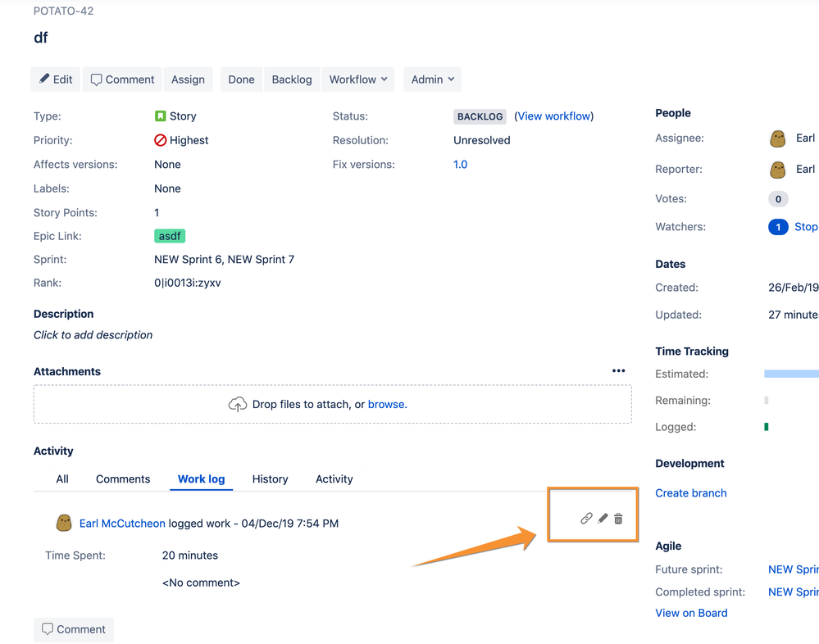The width and height of the screenshot is (819, 644).
Task: Click the Resolution value Unresolved
Action: [x=481, y=140]
